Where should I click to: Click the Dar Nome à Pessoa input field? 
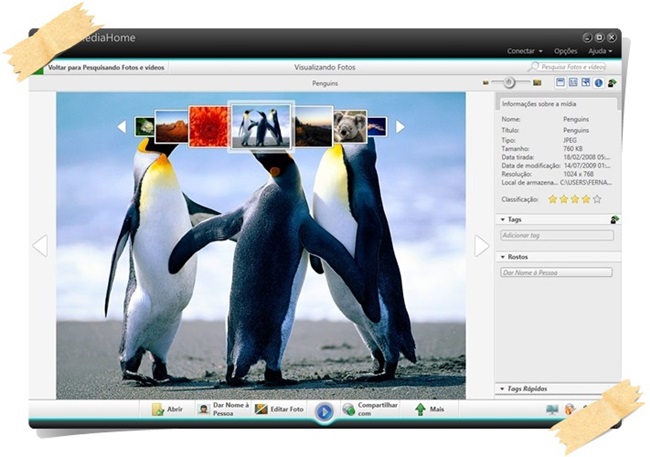556,272
